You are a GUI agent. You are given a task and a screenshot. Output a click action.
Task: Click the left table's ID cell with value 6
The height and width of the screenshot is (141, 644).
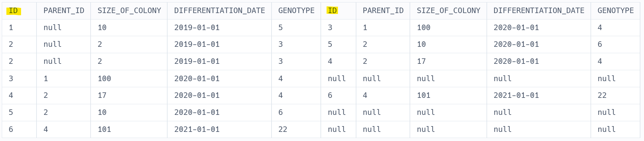pos(11,129)
